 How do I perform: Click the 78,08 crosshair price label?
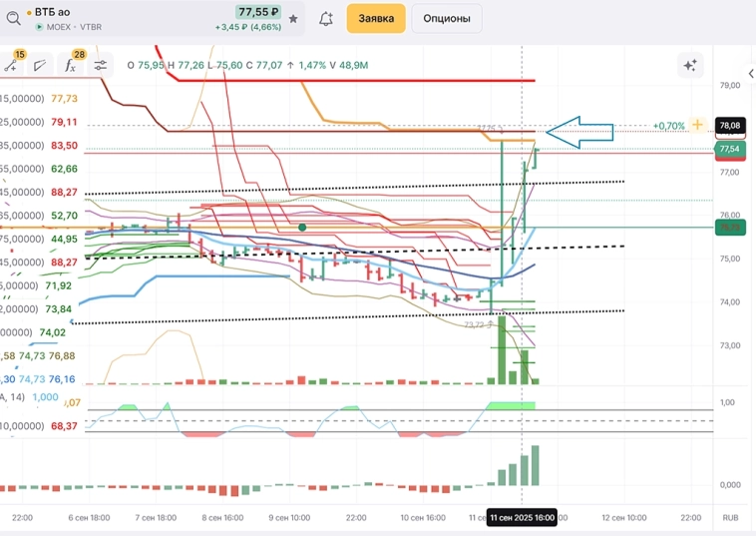(730, 126)
